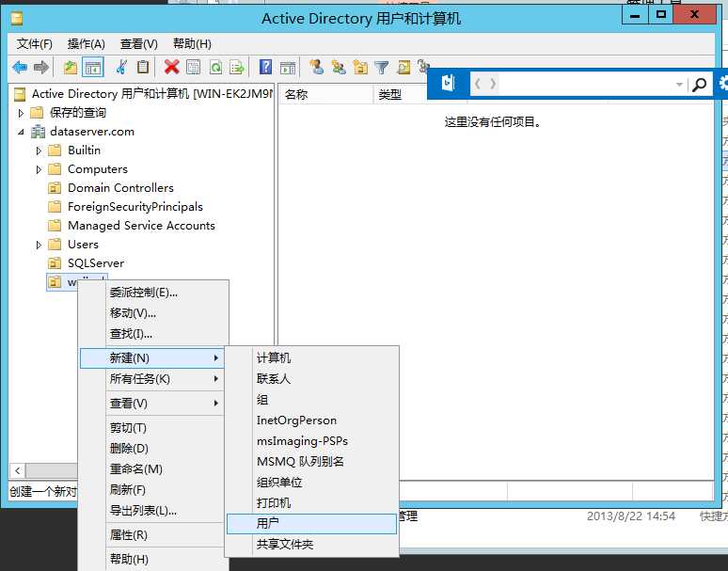Screen dimensions: 728x571
Task: Open the 操作(A) menu
Action: point(87,44)
